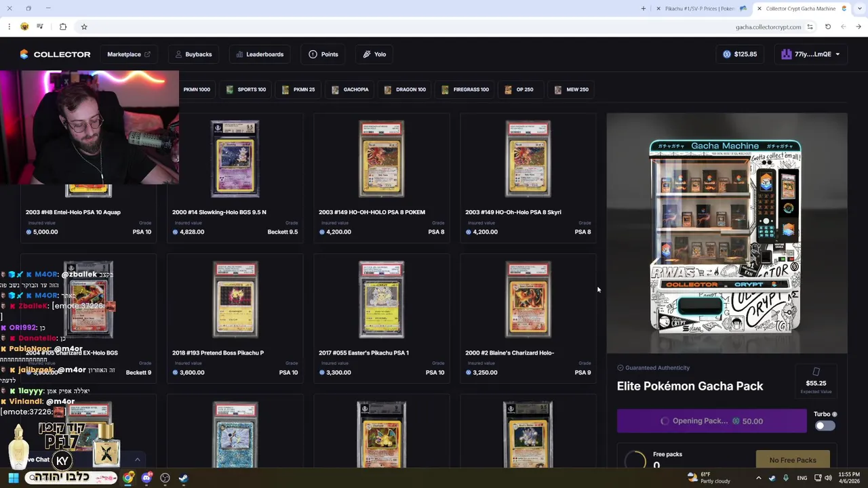Click the gacha.collectorcrypt.com address bar
The image size is (868, 488).
(768, 27)
